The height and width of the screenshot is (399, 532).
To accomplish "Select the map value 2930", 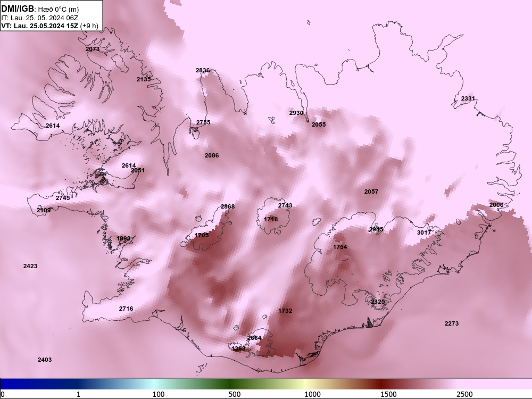I will point(296,113).
